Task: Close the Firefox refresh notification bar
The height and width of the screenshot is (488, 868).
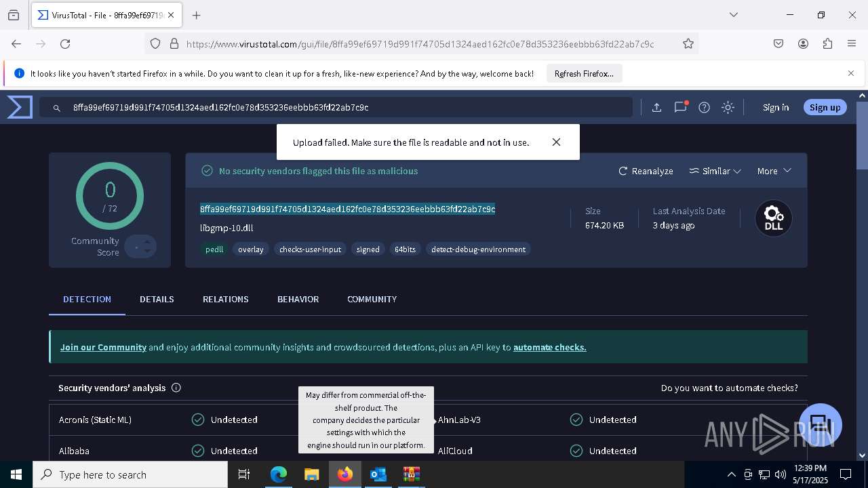Action: tap(851, 73)
